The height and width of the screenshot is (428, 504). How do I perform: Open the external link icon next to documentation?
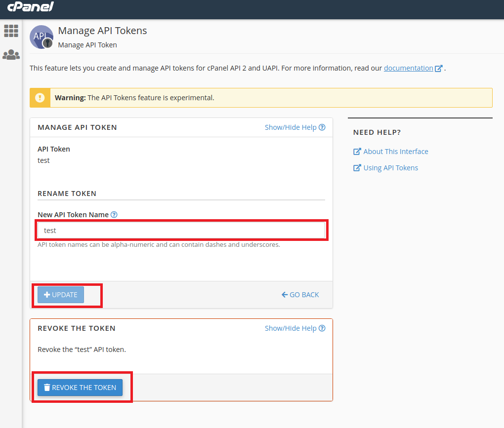tap(439, 68)
